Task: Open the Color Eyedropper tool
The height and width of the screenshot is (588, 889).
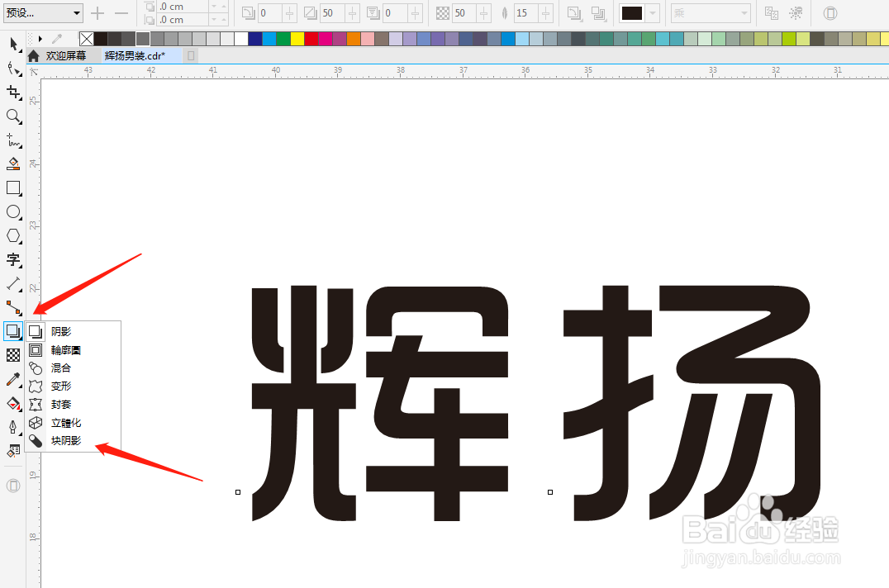Action: 13,379
